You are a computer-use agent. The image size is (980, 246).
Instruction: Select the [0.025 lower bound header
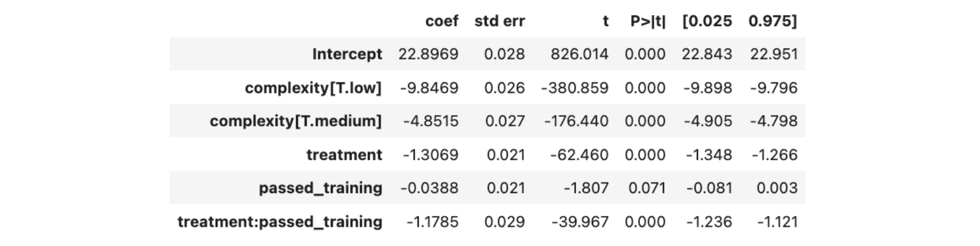point(707,21)
